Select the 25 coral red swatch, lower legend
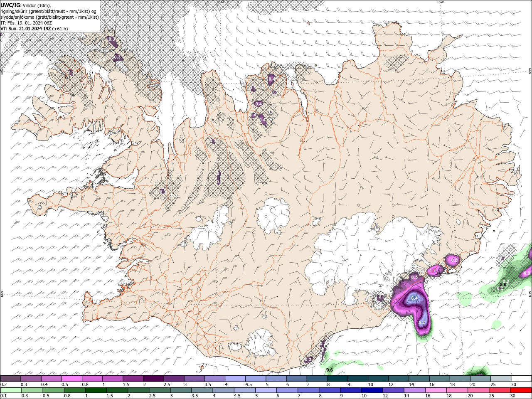This screenshot has width=532, height=399. tap(499, 390)
